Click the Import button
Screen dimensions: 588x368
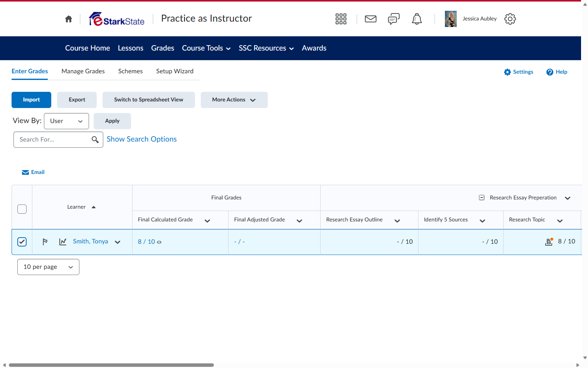31,100
